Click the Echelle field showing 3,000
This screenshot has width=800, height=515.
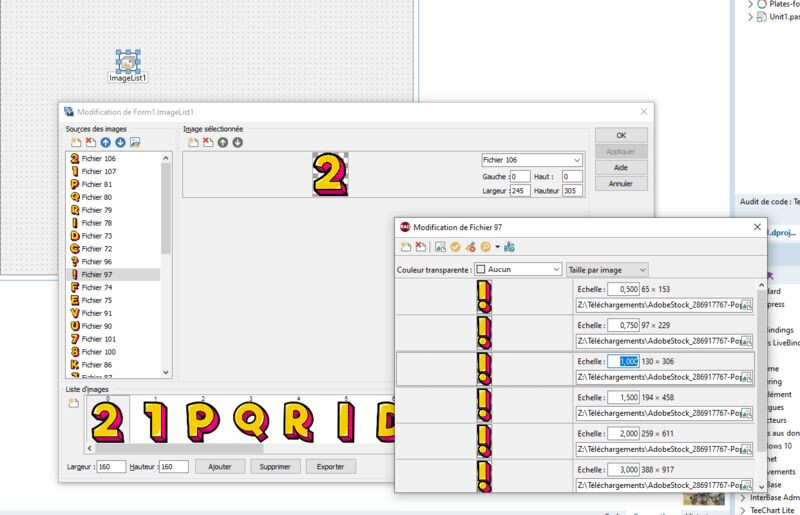point(623,470)
